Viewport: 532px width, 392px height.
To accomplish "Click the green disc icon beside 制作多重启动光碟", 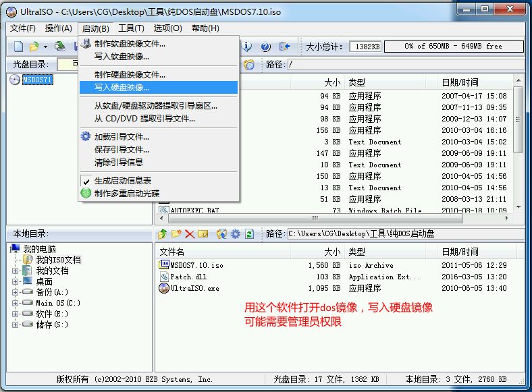I will pyautogui.click(x=86, y=193).
